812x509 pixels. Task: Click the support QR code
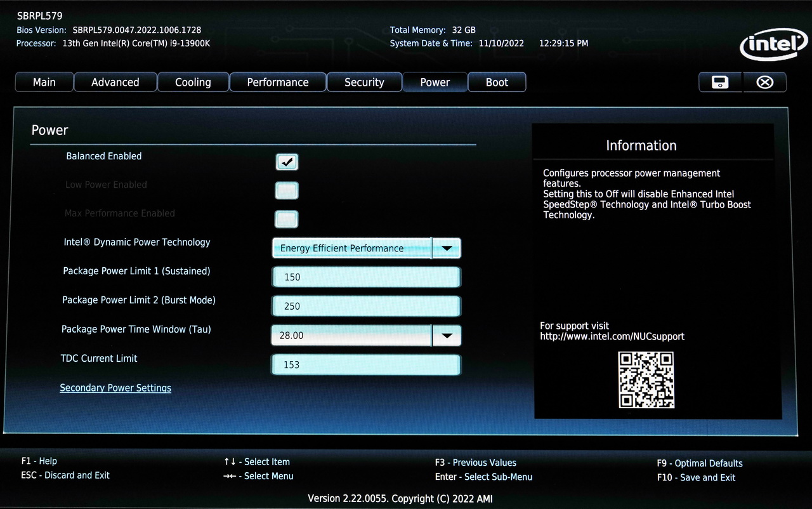pyautogui.click(x=646, y=380)
